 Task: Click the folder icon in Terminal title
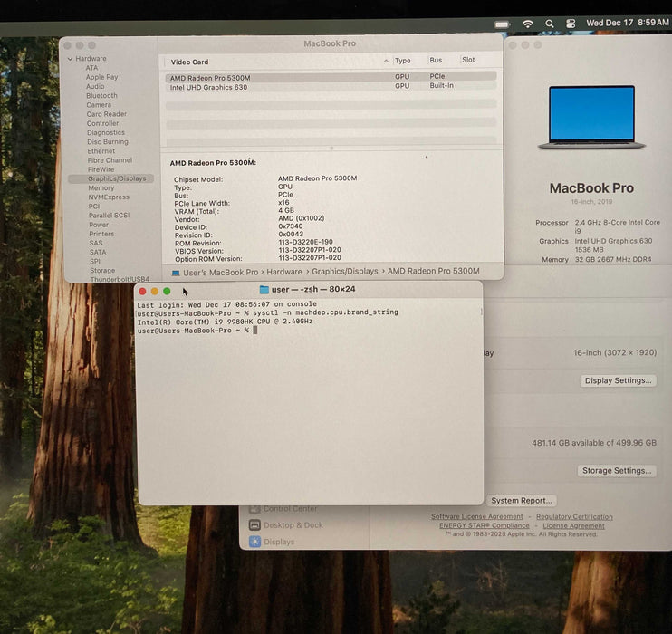point(264,290)
